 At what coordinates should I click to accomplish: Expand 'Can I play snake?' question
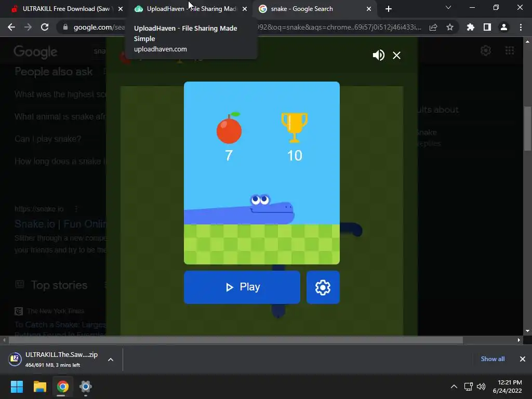(48, 139)
